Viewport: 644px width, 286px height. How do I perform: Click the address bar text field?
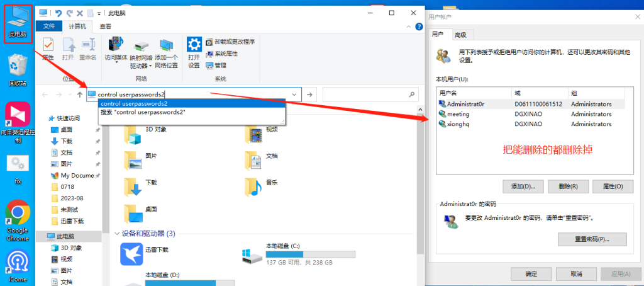tap(194, 94)
